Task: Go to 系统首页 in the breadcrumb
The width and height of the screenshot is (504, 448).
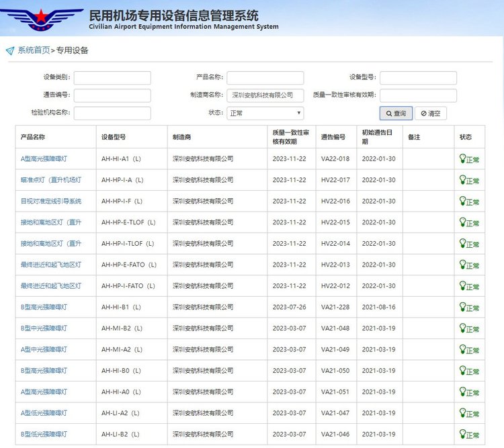Action: 34,50
